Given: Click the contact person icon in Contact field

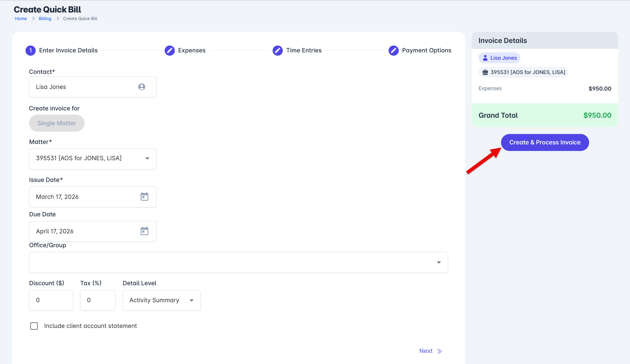Looking at the screenshot, I should click(x=142, y=87).
